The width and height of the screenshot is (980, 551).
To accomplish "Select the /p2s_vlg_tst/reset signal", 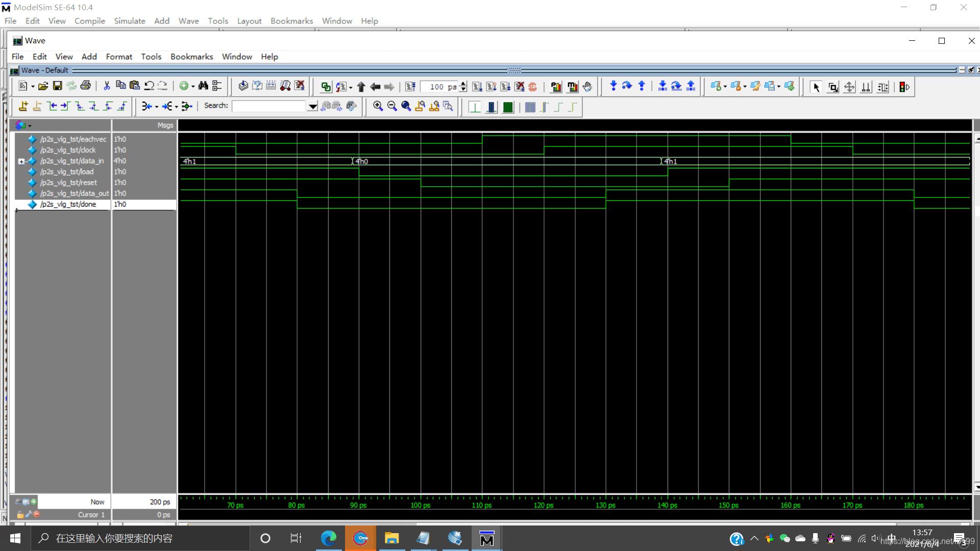I will [68, 183].
